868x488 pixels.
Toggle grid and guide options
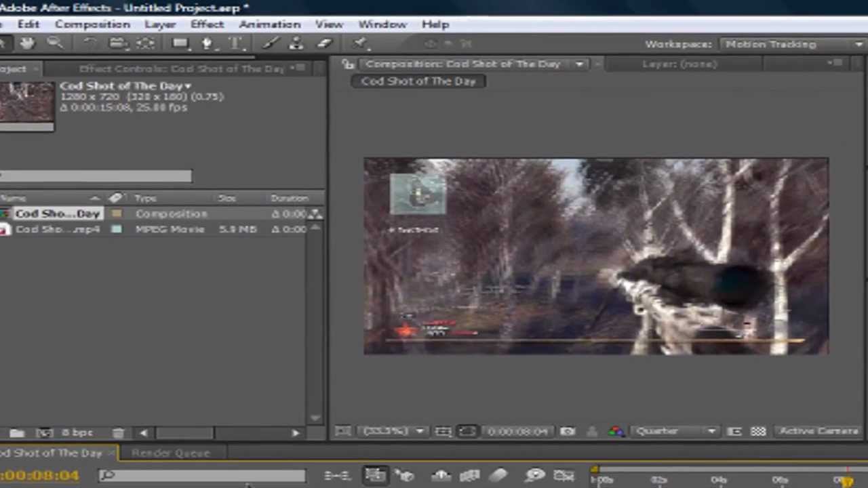click(x=443, y=431)
